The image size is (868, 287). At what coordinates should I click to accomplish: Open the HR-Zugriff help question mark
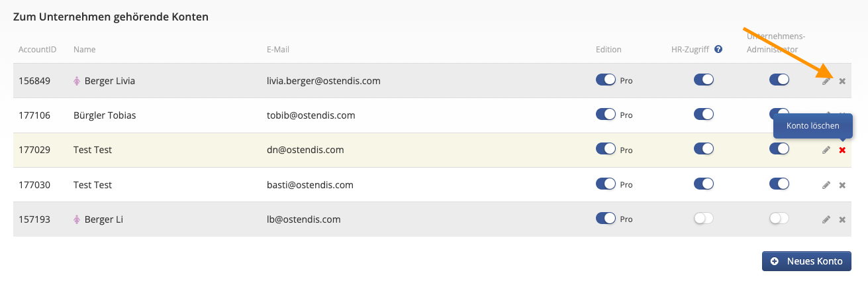(x=718, y=49)
